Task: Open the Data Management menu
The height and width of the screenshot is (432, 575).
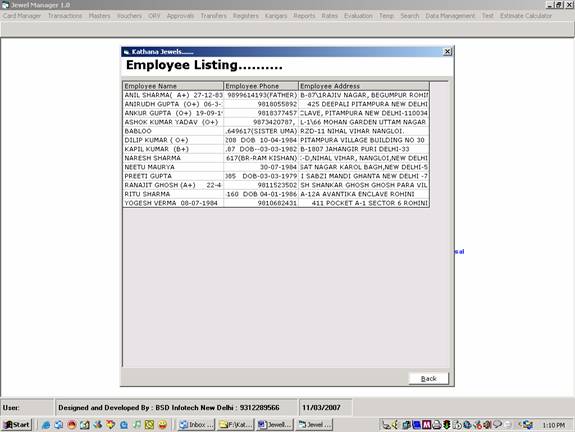Action: 450,16
